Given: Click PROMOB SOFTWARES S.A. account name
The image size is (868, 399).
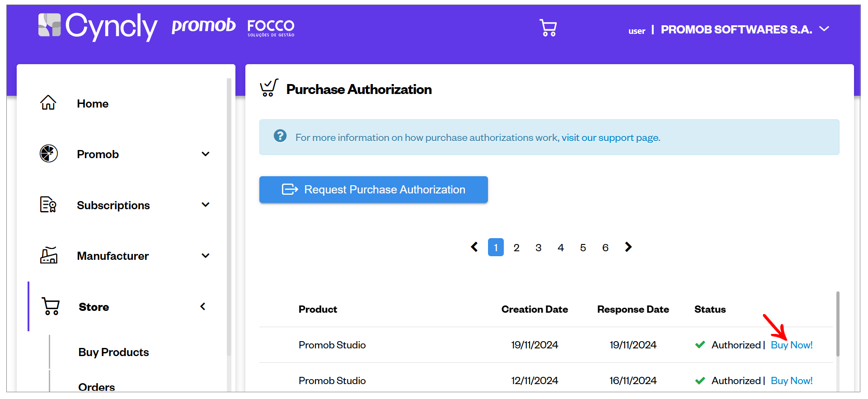Looking at the screenshot, I should click(737, 29).
